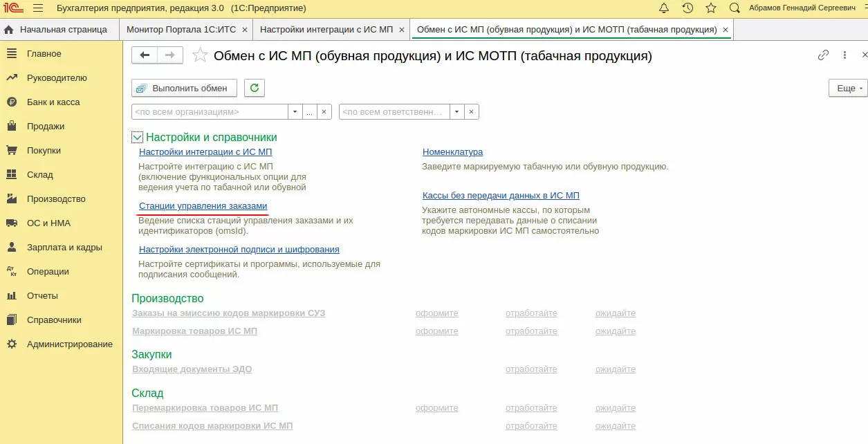Open the three-dot more actions icon
This screenshot has width=868, height=444.
pyautogui.click(x=844, y=55)
